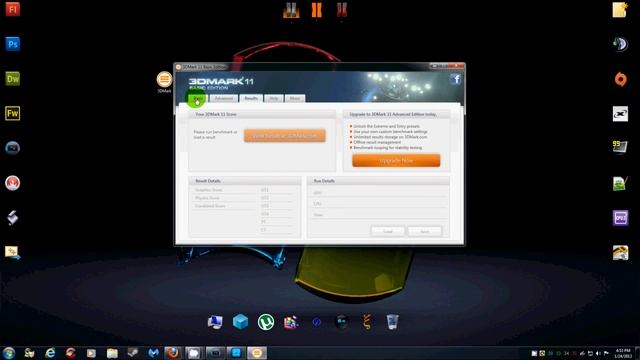The height and width of the screenshot is (360, 640).
Task: Open the orange swirl desktop icon
Action: [620, 79]
